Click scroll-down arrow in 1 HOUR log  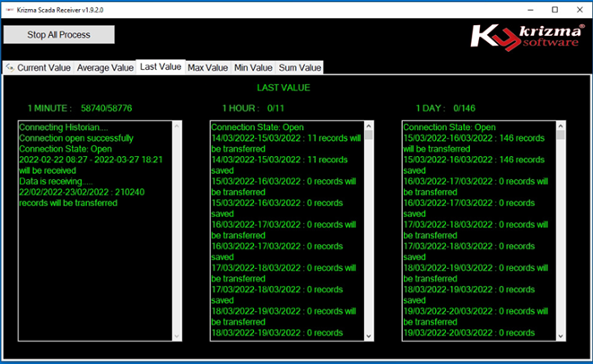(368, 334)
